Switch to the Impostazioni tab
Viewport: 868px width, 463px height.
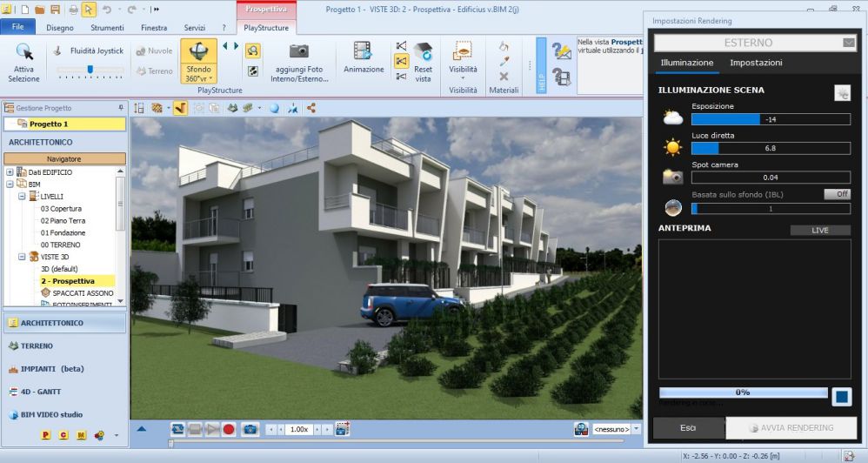[756, 63]
